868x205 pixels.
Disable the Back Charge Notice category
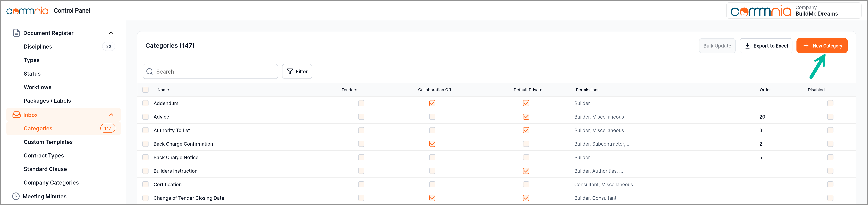coord(830,157)
